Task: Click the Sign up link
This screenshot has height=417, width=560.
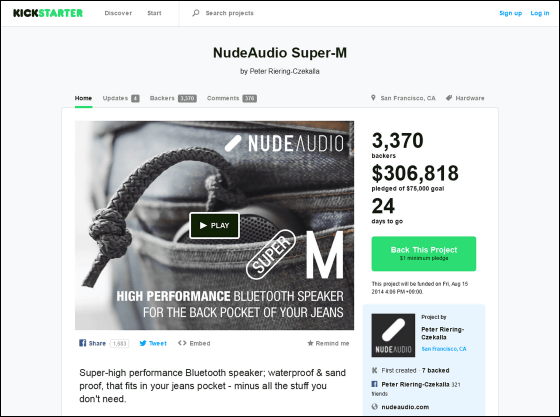Action: [510, 13]
